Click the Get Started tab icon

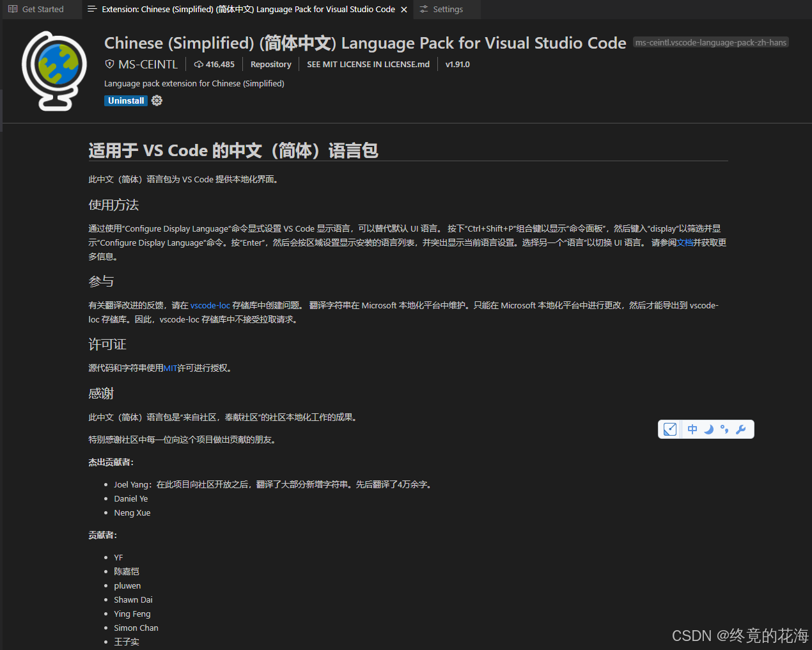pyautogui.click(x=13, y=10)
